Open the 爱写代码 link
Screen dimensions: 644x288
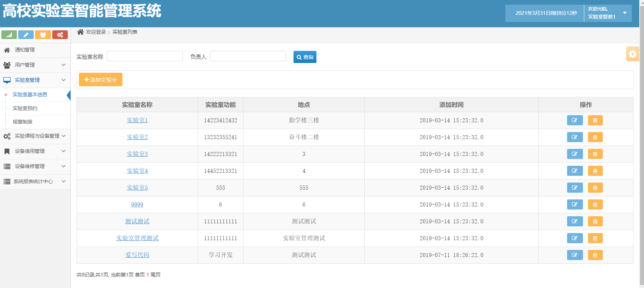(x=137, y=255)
